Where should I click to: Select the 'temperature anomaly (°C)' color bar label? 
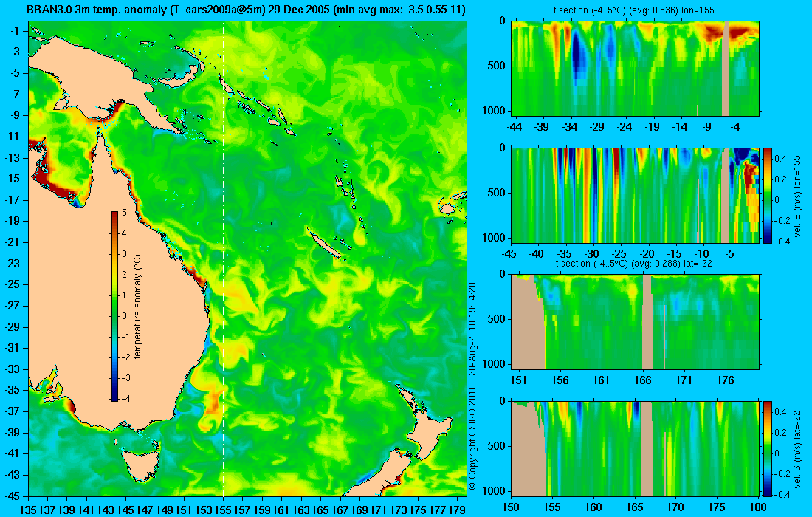coord(138,307)
